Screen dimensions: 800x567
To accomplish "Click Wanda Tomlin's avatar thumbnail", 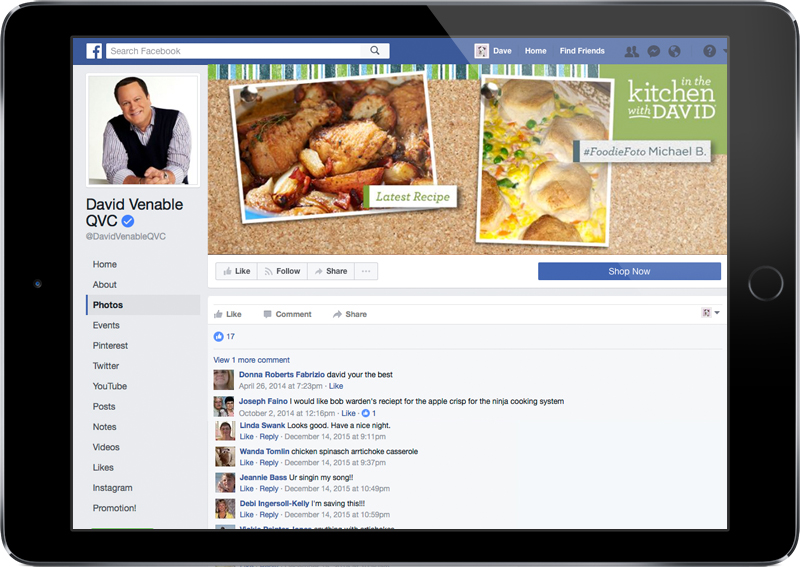I will tap(225, 457).
